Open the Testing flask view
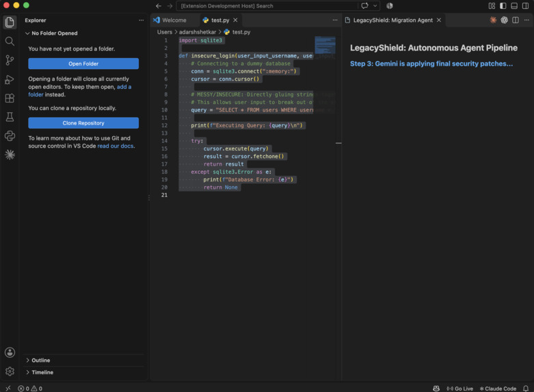The image size is (534, 392). [10, 117]
